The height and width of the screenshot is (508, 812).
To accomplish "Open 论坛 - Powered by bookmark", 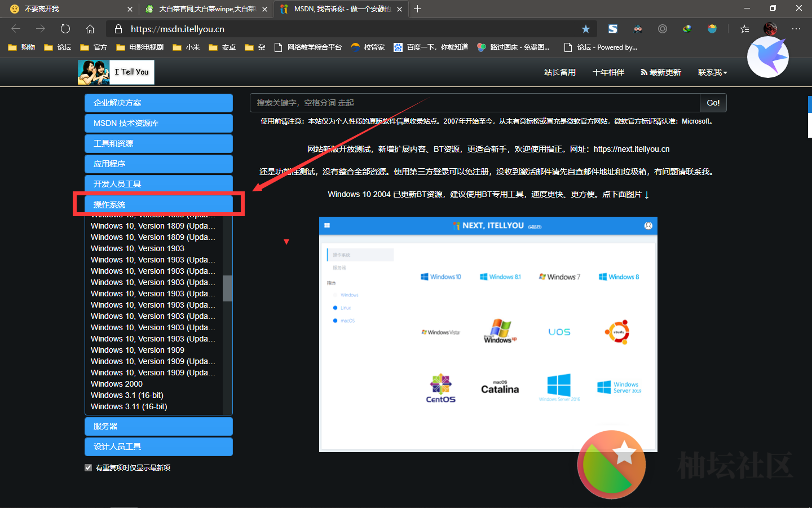I will click(601, 47).
